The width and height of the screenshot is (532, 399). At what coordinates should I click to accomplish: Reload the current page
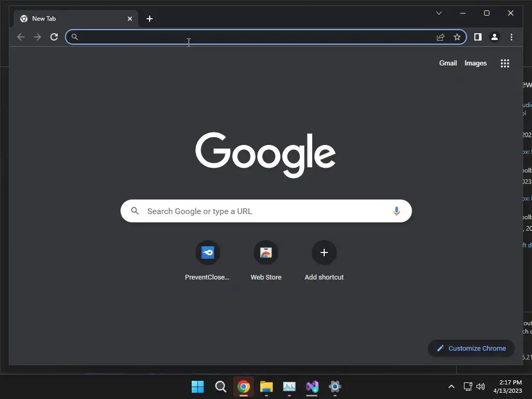pos(54,37)
